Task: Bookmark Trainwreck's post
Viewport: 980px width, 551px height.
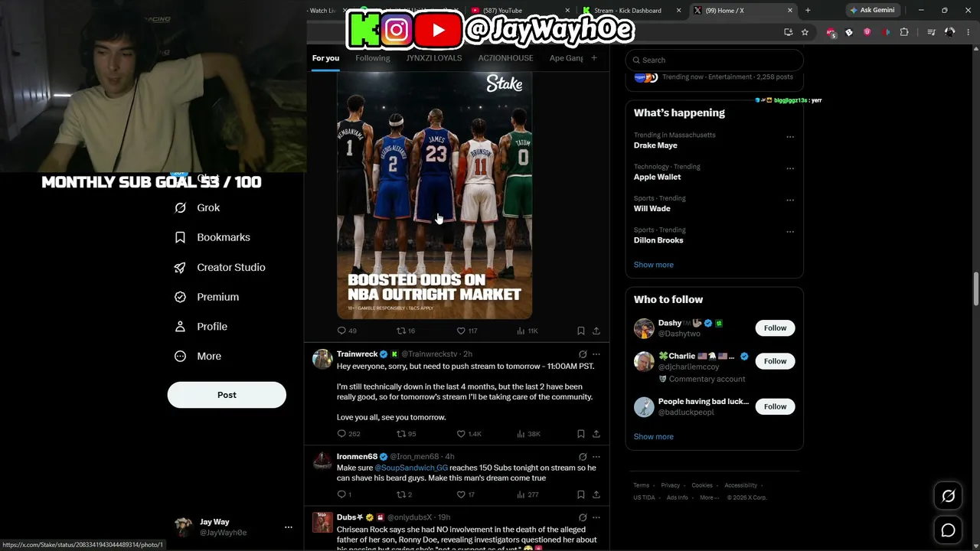Action: tap(581, 434)
